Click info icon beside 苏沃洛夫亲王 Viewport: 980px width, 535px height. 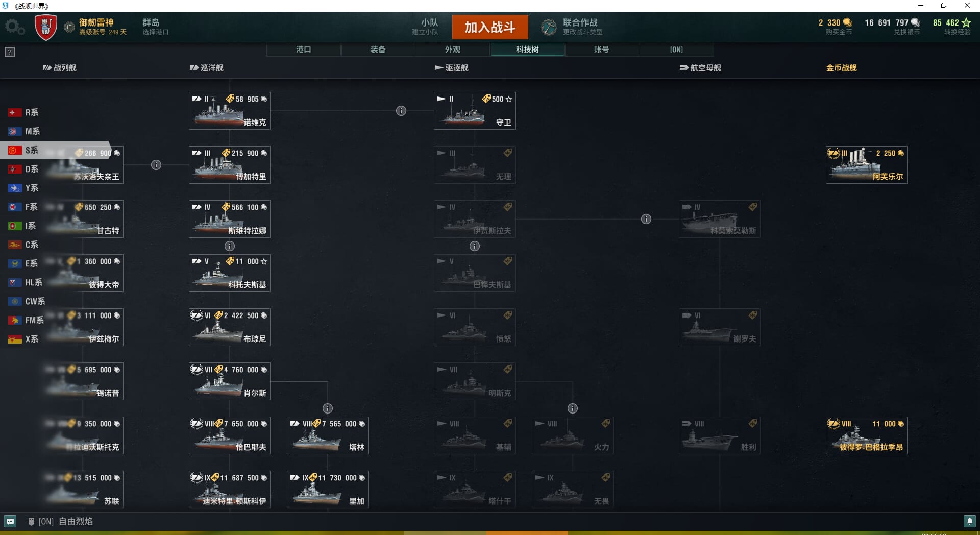[x=156, y=165]
